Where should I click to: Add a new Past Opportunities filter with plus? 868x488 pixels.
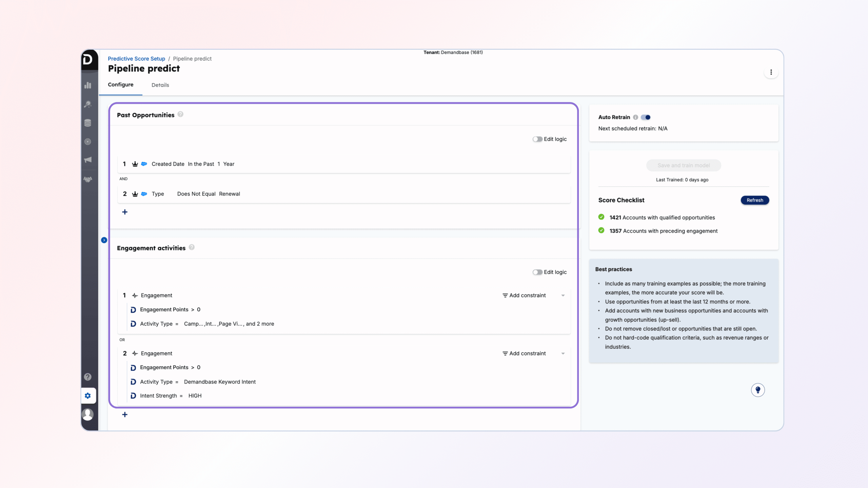click(x=125, y=212)
